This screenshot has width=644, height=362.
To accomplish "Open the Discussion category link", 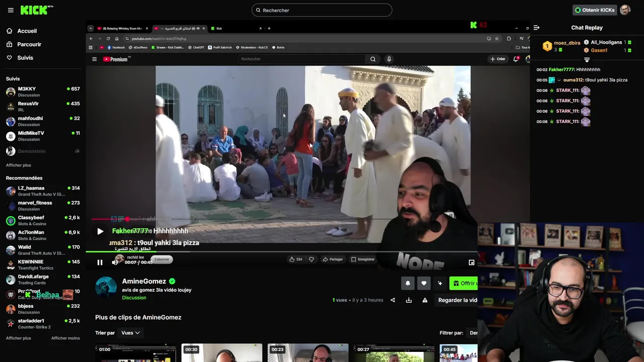I will click(134, 298).
